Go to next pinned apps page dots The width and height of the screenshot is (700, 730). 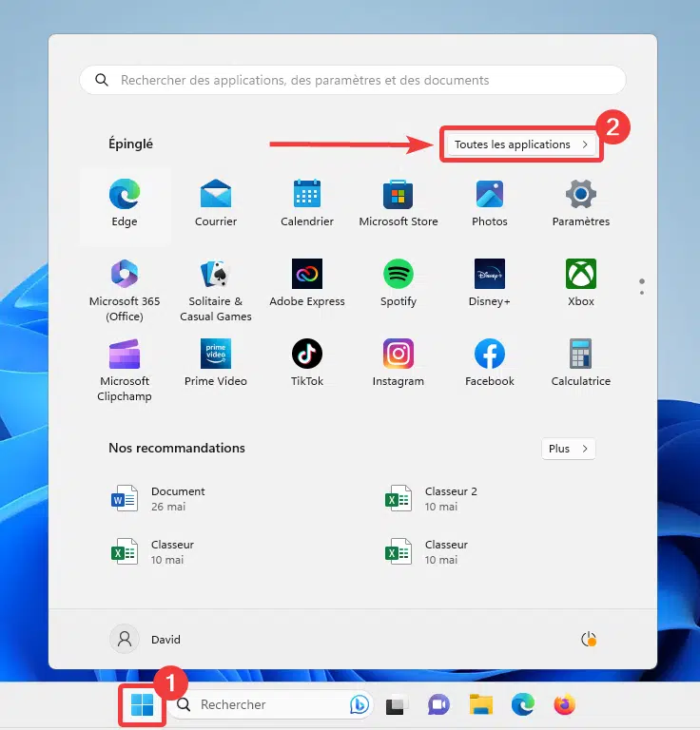click(x=642, y=287)
